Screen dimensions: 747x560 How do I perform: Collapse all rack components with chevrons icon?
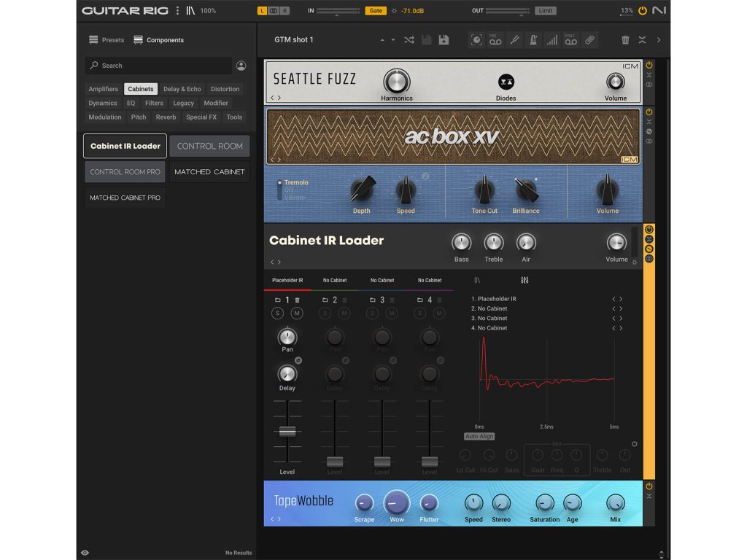(x=642, y=40)
